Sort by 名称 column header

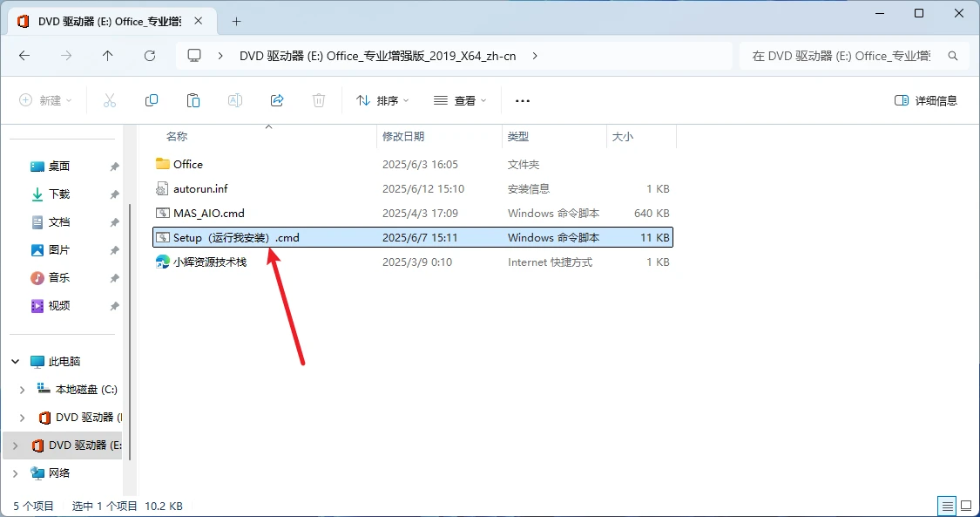177,136
